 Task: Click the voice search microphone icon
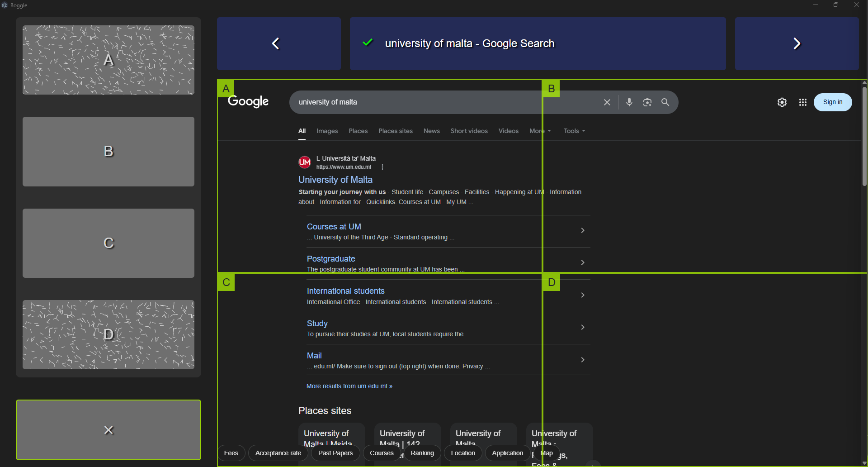(629, 102)
